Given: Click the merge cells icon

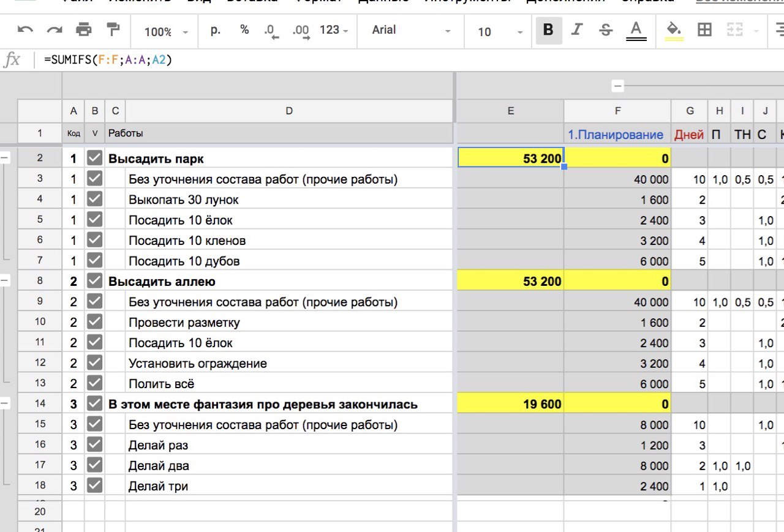Looking at the screenshot, I should pos(734,30).
